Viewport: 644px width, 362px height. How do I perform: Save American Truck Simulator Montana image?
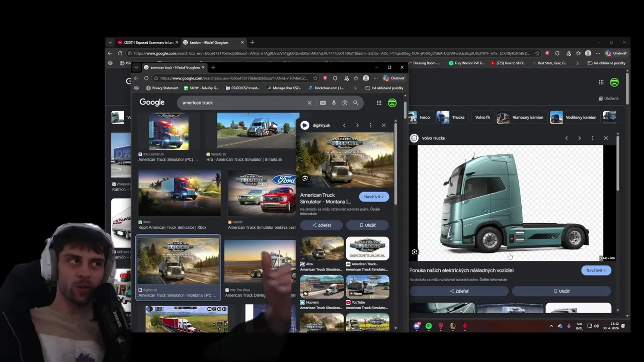tap(368, 225)
